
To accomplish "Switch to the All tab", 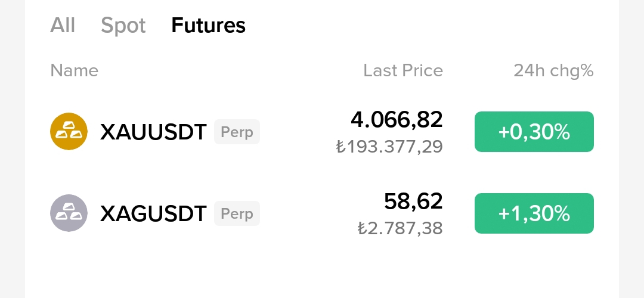I will tap(63, 25).
